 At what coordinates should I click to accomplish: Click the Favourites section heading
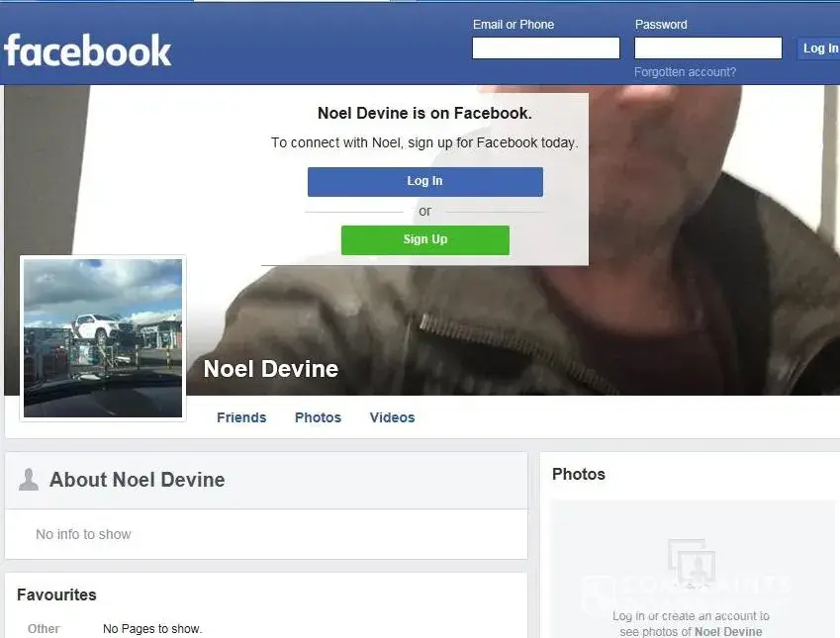pyautogui.click(x=56, y=595)
